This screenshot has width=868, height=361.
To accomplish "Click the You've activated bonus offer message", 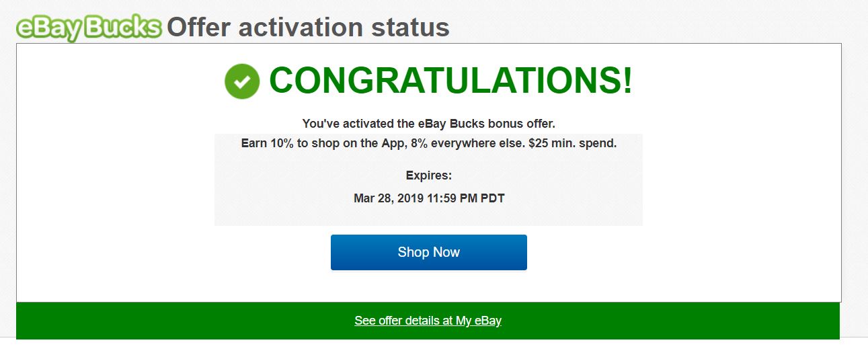I will 428,124.
